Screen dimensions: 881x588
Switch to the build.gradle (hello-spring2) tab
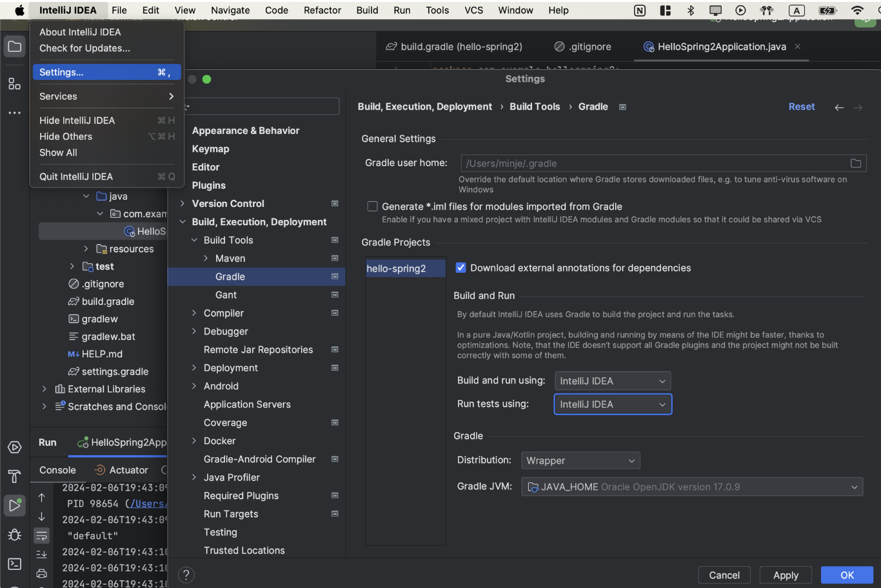click(x=454, y=46)
